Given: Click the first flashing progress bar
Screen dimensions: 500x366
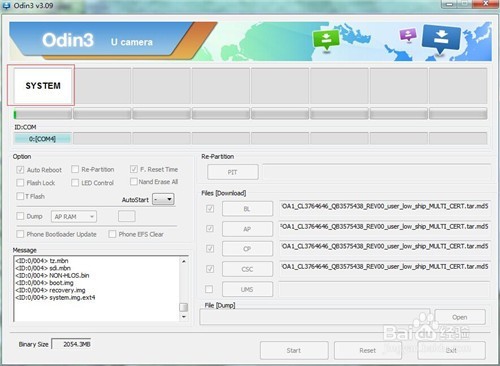Looking at the screenshot, I should 43,114.
